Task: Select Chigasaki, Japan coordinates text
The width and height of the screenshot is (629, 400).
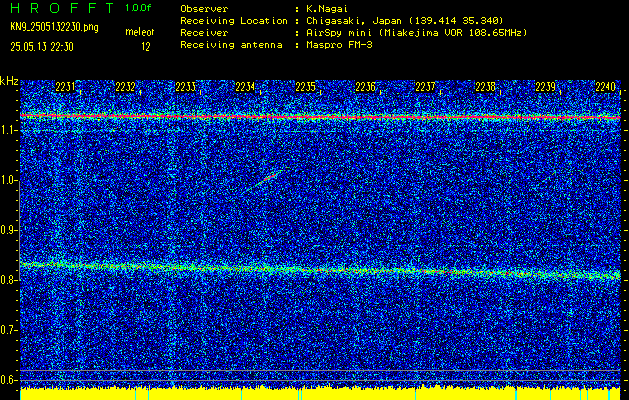Action: click(405, 20)
